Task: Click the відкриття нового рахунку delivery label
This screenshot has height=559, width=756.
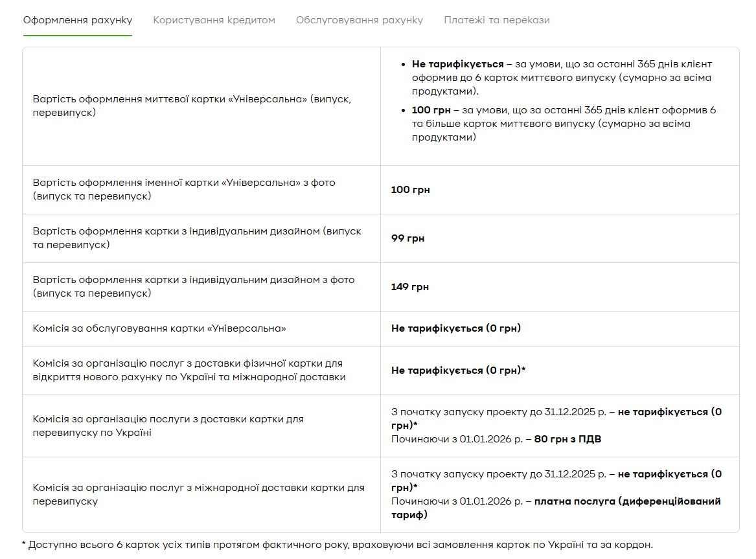Action: click(x=189, y=370)
